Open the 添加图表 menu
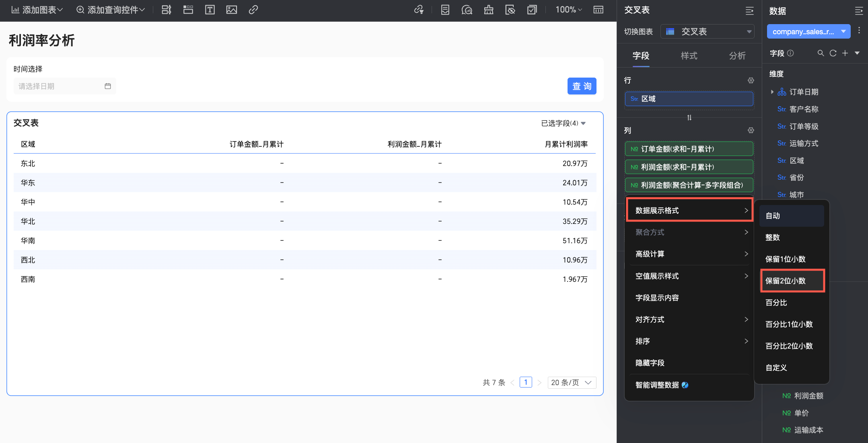This screenshot has height=443, width=868. [37, 10]
